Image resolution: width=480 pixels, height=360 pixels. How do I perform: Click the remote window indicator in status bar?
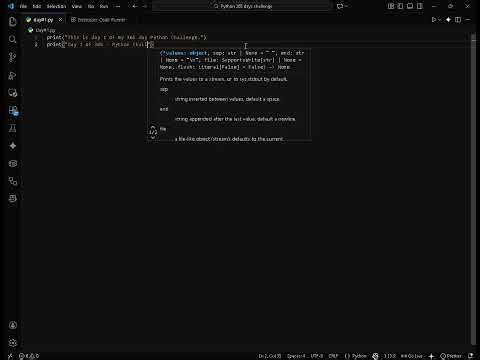point(10,356)
